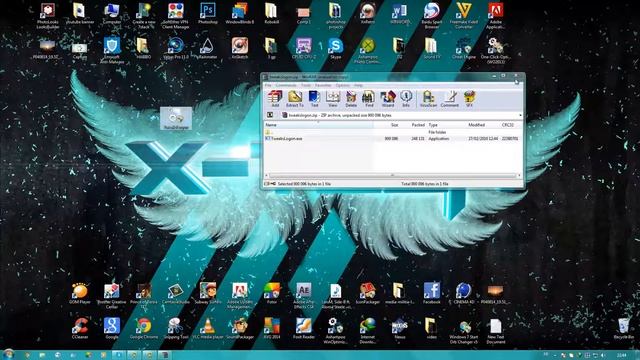Select the Rainmeter desktop shortcut

coord(207,49)
